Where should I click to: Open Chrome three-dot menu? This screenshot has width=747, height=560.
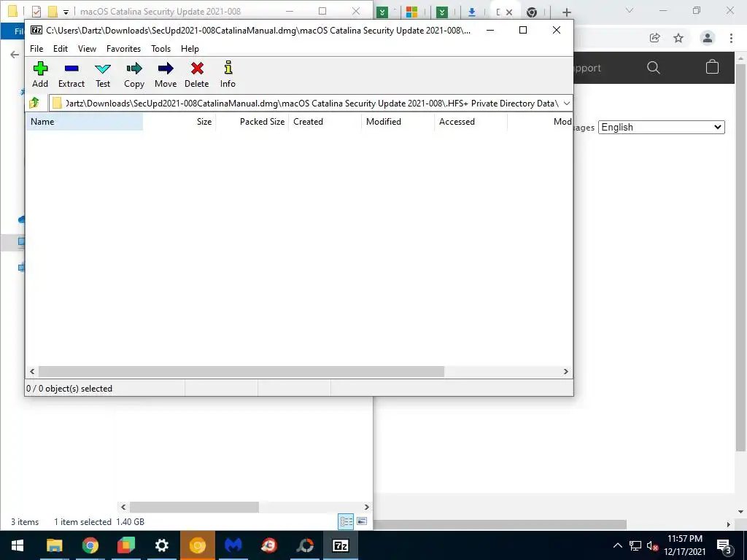[x=731, y=38]
